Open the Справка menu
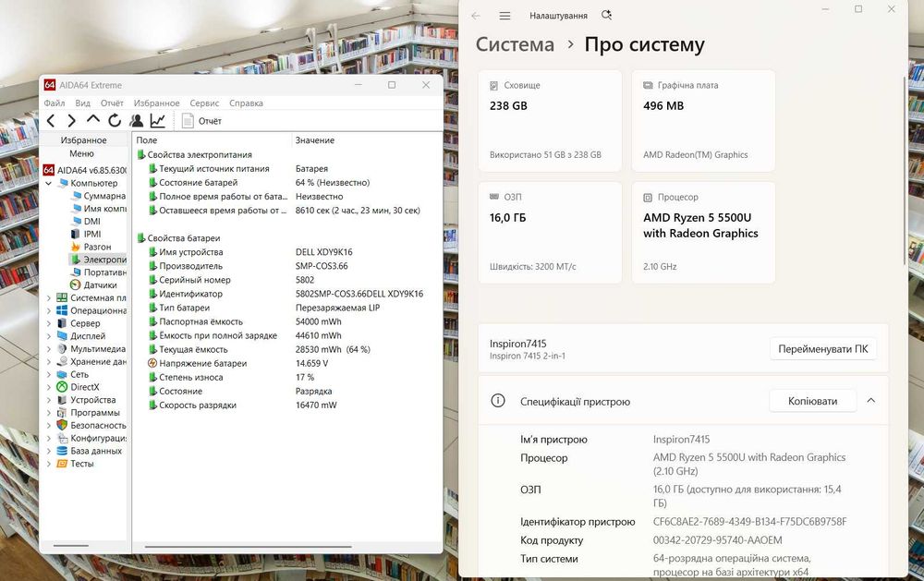Screen dimensions: 924x581 [x=246, y=103]
